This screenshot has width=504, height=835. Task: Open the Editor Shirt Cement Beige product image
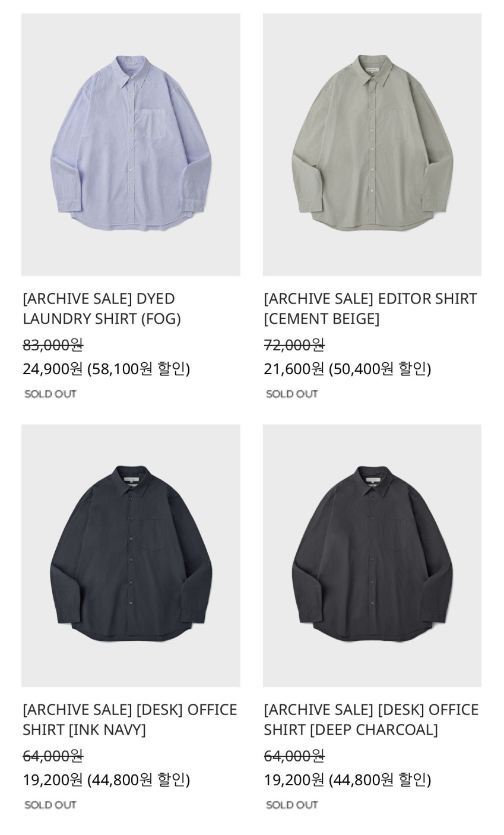click(372, 144)
